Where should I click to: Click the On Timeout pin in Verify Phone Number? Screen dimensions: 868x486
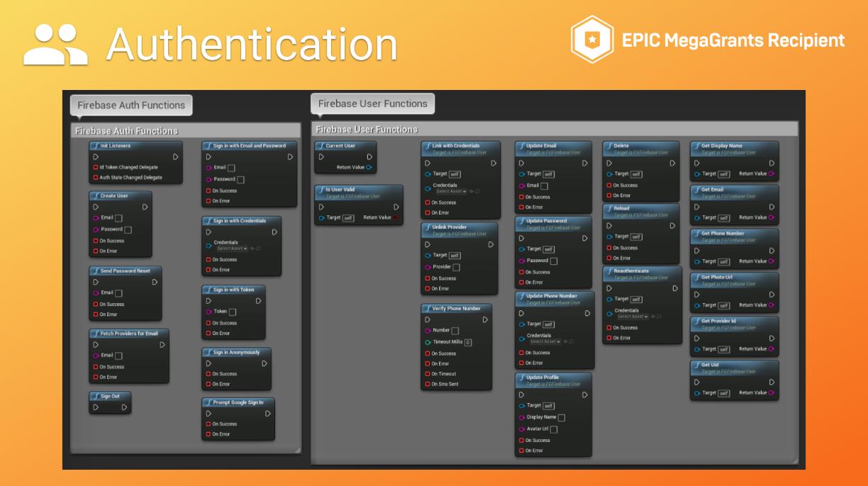[427, 374]
